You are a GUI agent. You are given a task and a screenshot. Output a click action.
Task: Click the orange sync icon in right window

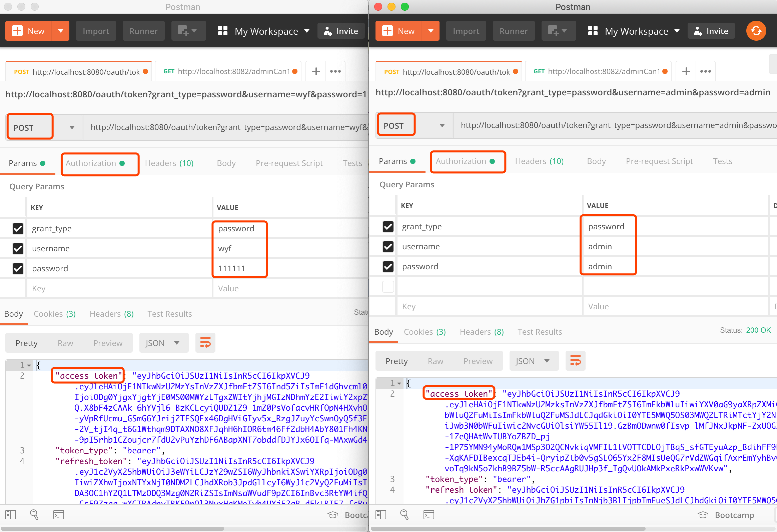756,31
